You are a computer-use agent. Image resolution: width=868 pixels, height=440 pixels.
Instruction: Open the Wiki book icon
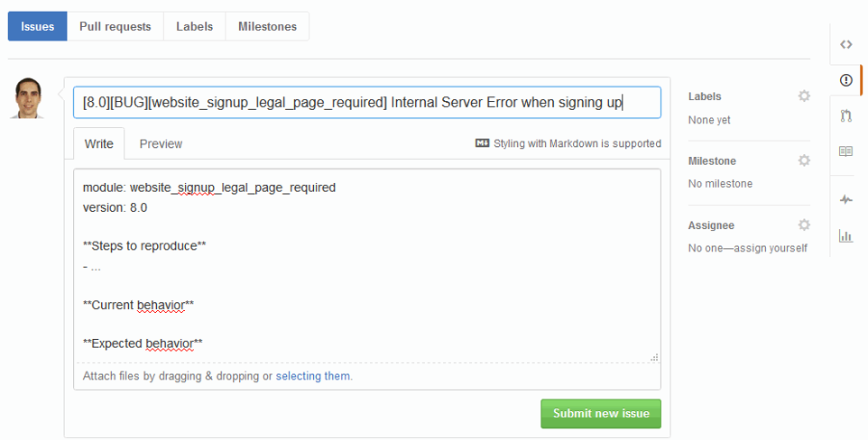(845, 151)
